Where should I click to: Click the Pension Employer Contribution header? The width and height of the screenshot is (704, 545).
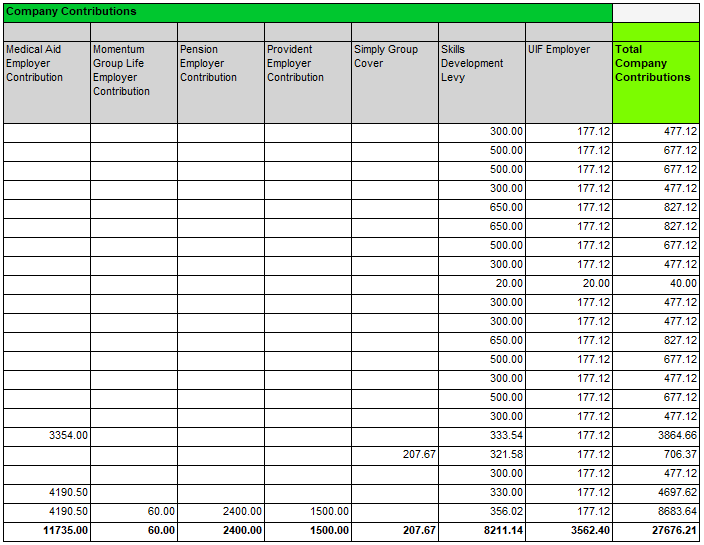pyautogui.click(x=221, y=82)
